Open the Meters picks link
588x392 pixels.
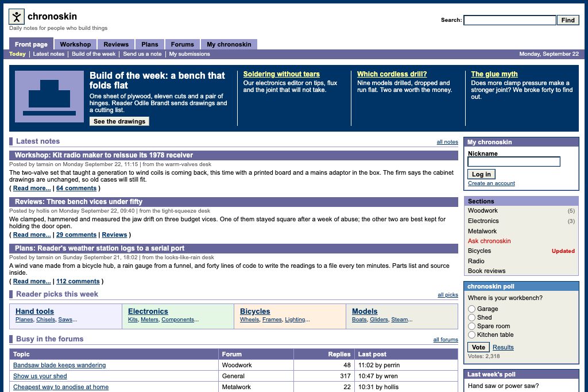coord(150,320)
